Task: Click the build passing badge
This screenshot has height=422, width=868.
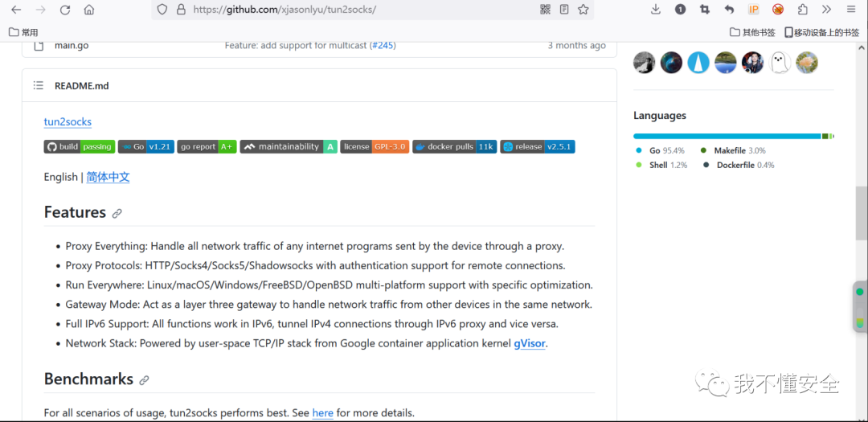Action: [x=79, y=147]
